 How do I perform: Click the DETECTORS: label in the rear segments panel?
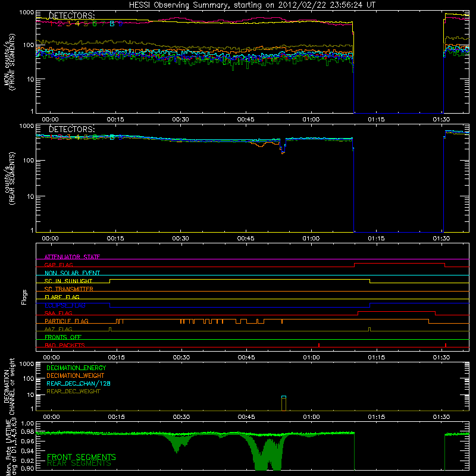(x=71, y=129)
